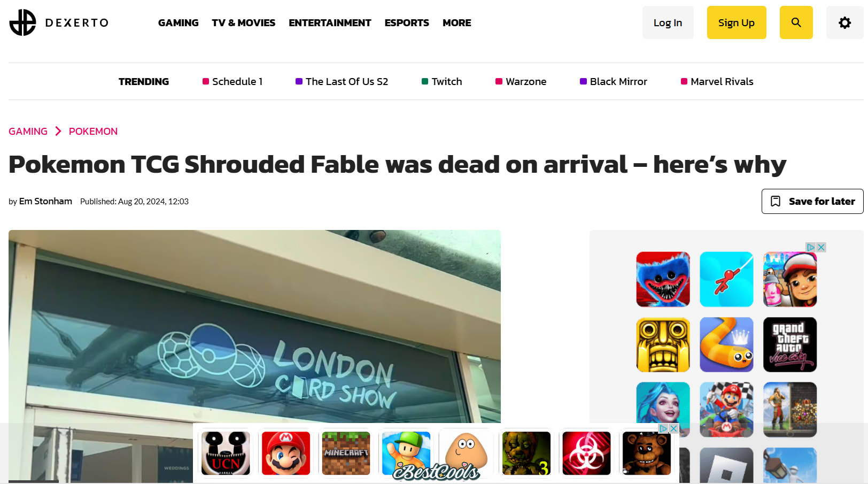The height and width of the screenshot is (484, 868).
Task: Open the Esports menu
Action: [x=406, y=22]
